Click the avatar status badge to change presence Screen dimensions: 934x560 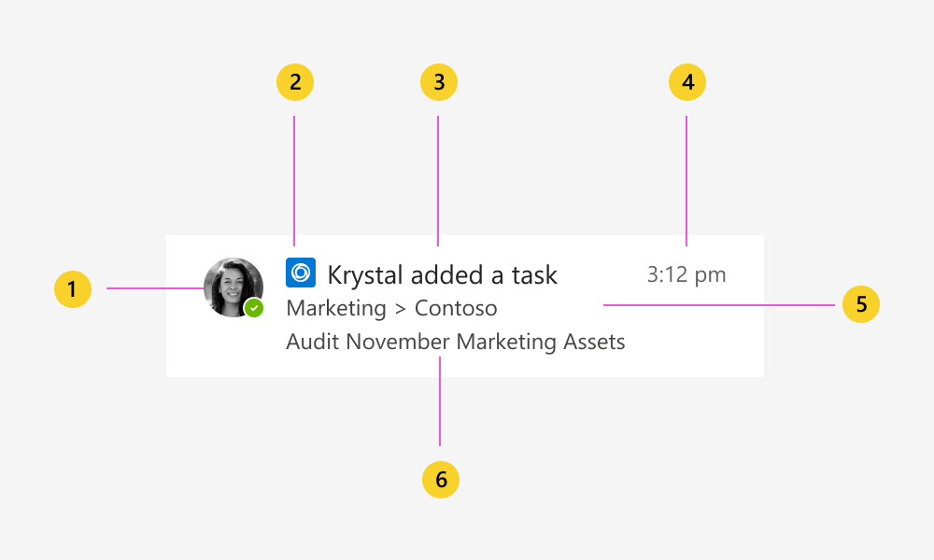(254, 308)
